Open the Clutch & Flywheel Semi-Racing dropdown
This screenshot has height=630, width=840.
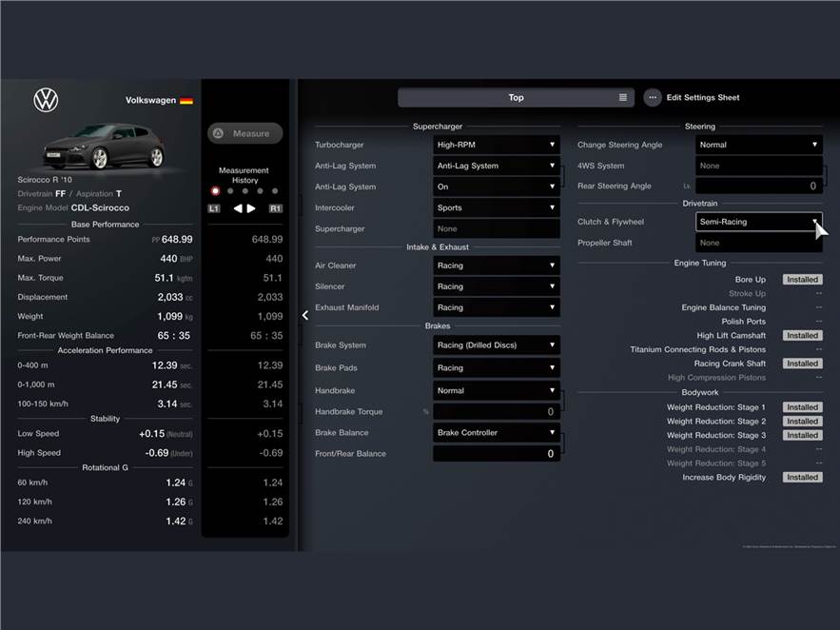758,222
